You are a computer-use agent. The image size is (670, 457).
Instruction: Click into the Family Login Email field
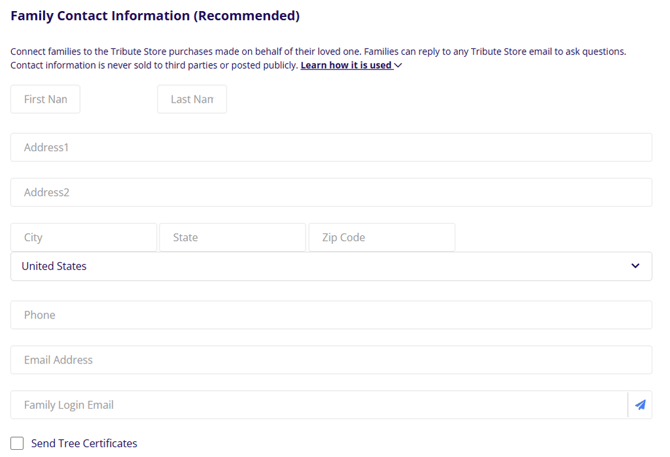pyautogui.click(x=318, y=405)
